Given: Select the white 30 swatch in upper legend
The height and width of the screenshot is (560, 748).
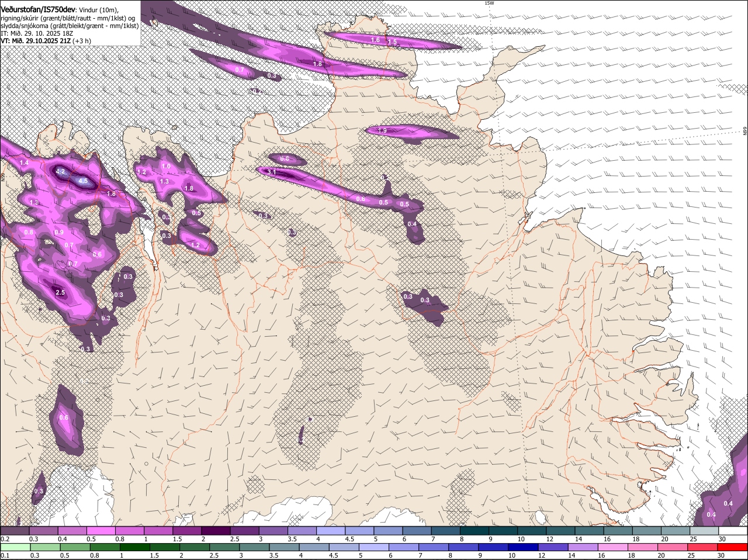Looking at the screenshot, I should 732,531.
